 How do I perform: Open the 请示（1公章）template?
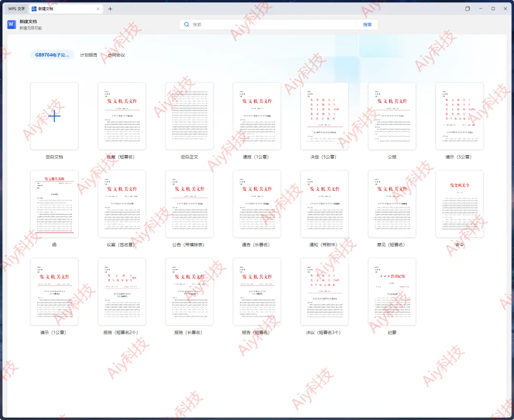[54, 292]
